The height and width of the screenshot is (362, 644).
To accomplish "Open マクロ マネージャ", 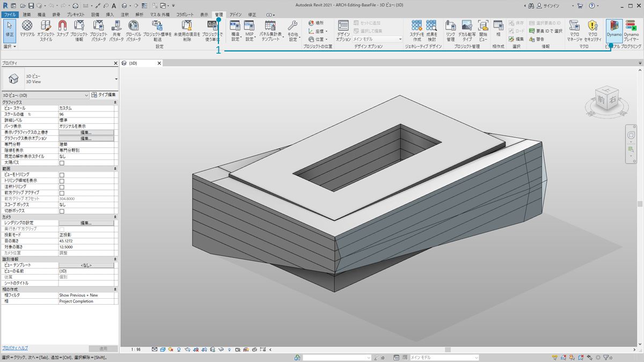I will (x=575, y=31).
